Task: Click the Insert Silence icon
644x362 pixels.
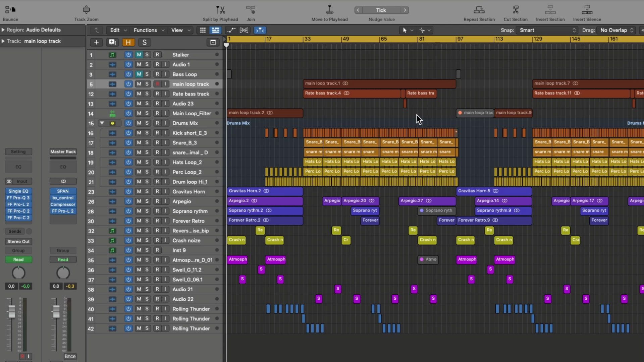Action: [587, 10]
